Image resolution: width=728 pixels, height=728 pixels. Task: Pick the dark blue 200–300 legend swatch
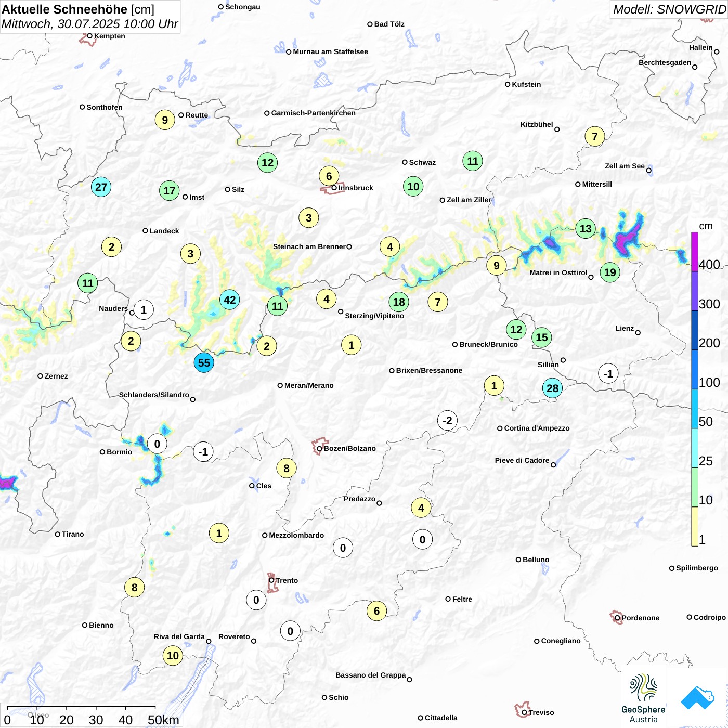tap(695, 330)
